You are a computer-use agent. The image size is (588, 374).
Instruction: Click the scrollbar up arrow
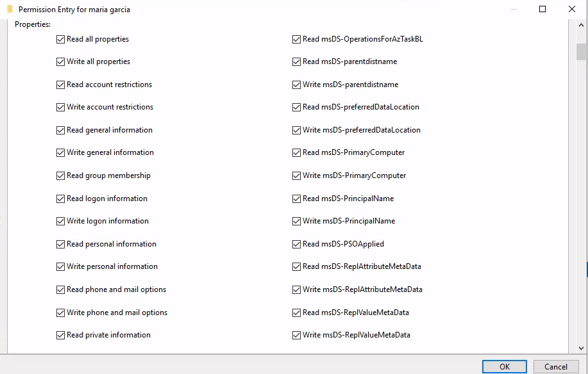point(581,26)
